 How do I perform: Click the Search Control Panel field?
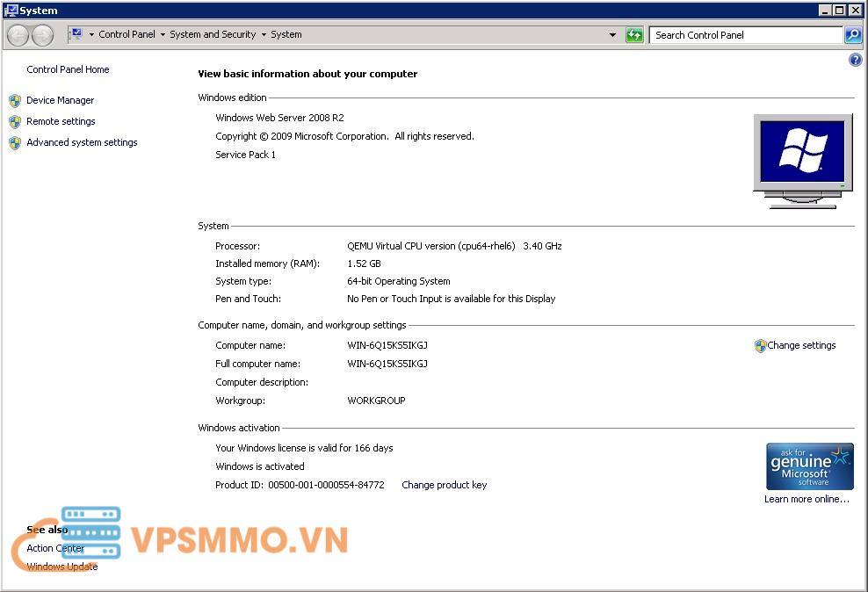[745, 35]
